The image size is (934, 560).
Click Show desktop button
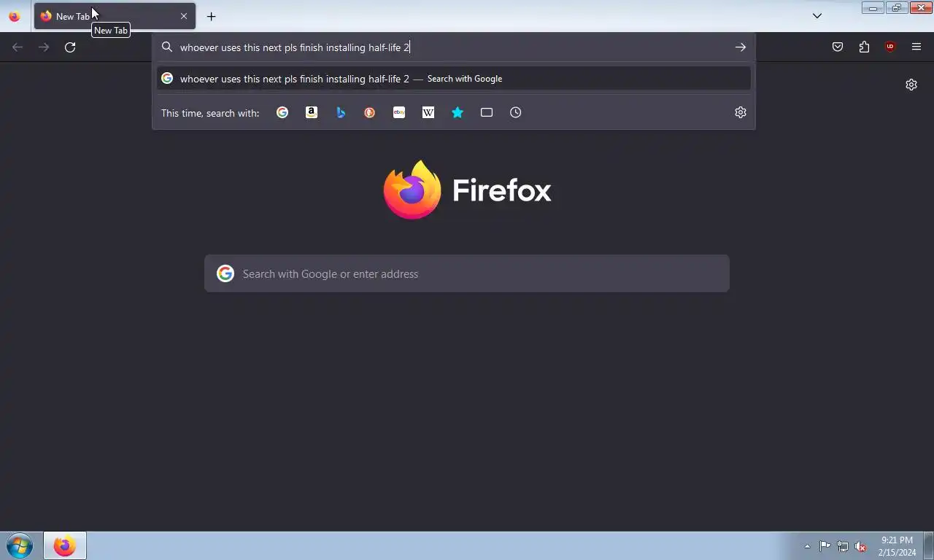pos(929,545)
